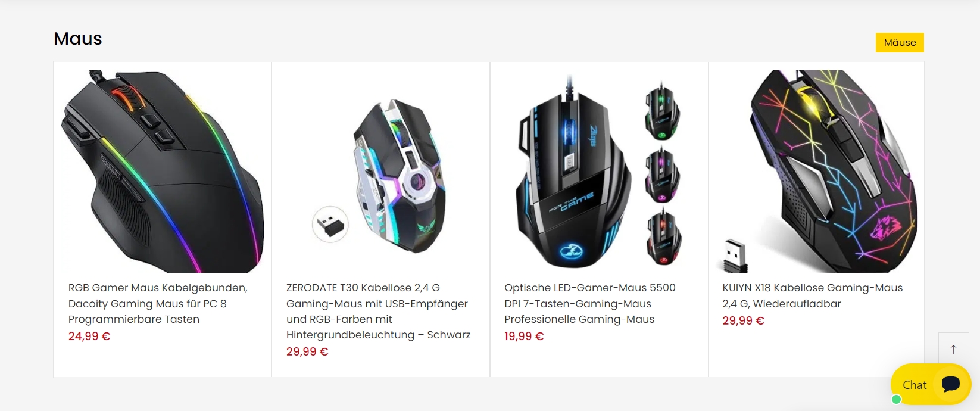Click the scroll-to-top arrow icon
The image size is (980, 411).
click(953, 348)
